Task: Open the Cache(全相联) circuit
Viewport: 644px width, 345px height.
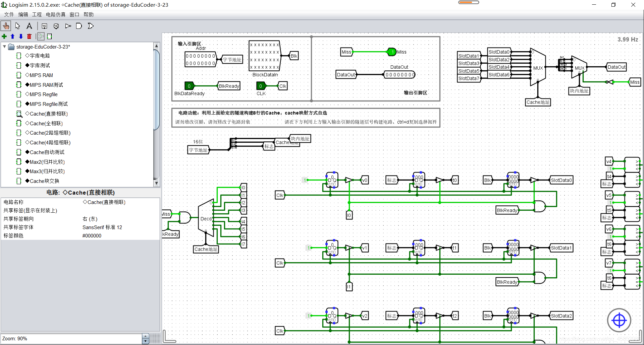Action: tap(44, 123)
